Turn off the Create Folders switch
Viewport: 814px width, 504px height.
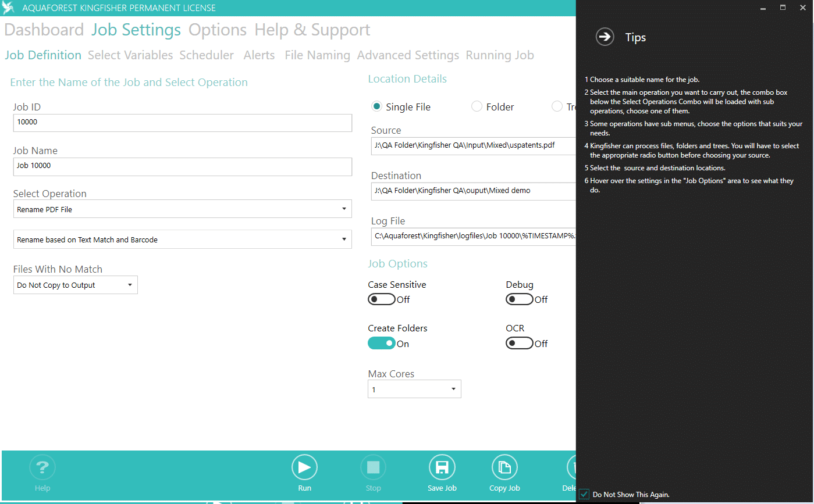pos(382,344)
